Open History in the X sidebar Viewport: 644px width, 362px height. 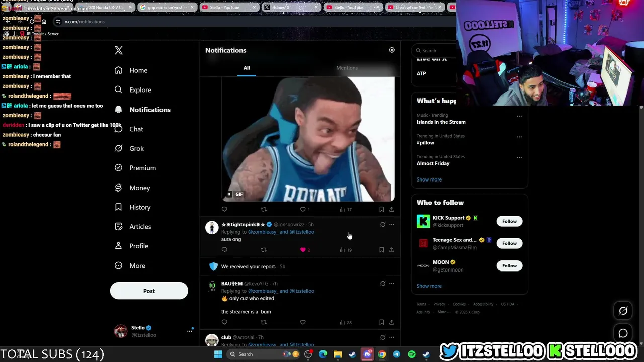(133, 207)
